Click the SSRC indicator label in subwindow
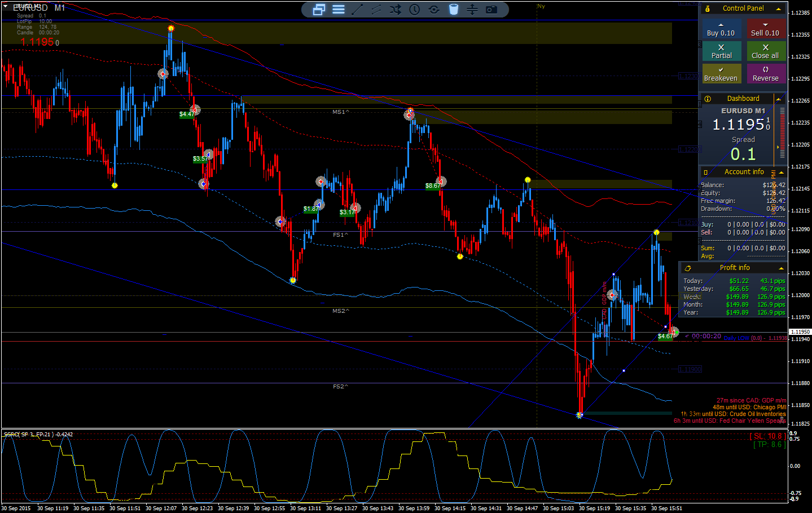The image size is (812, 513). tap(38, 434)
